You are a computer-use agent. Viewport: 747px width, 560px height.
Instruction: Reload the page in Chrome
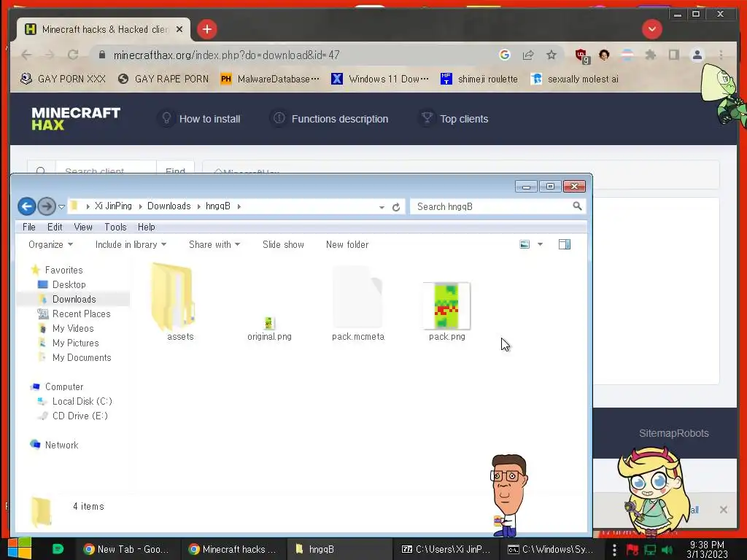click(73, 55)
